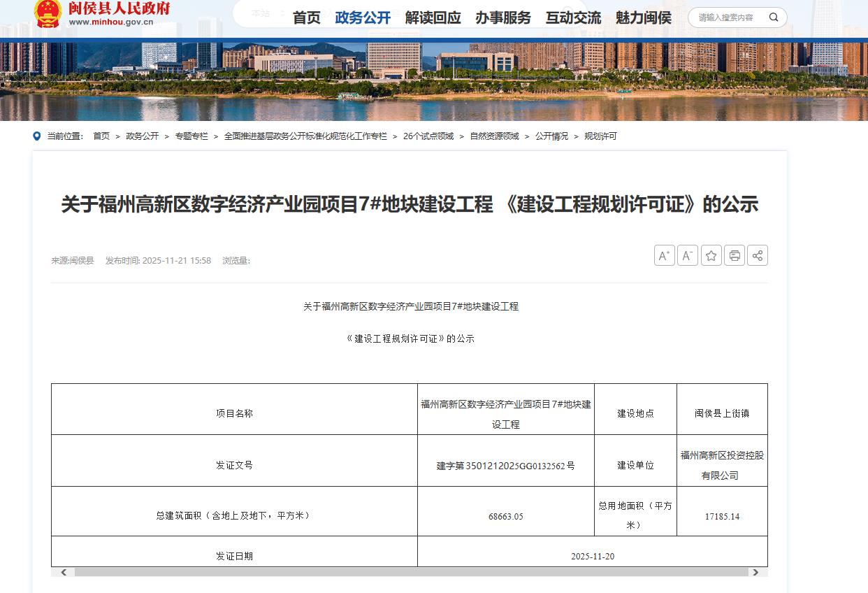Screen dimensions: 868x593
Task: Follow the 专题专栏 breadcrumb link
Action: pos(191,136)
